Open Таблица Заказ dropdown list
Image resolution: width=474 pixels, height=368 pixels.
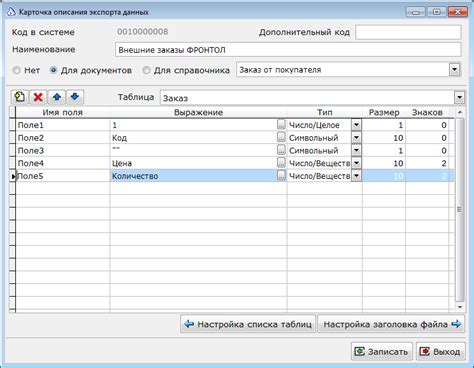click(459, 98)
